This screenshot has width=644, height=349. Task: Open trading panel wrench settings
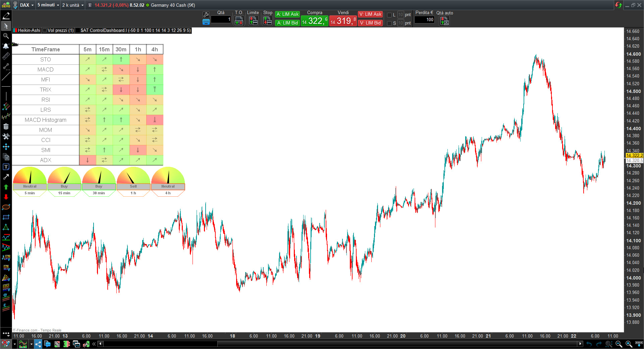(206, 15)
